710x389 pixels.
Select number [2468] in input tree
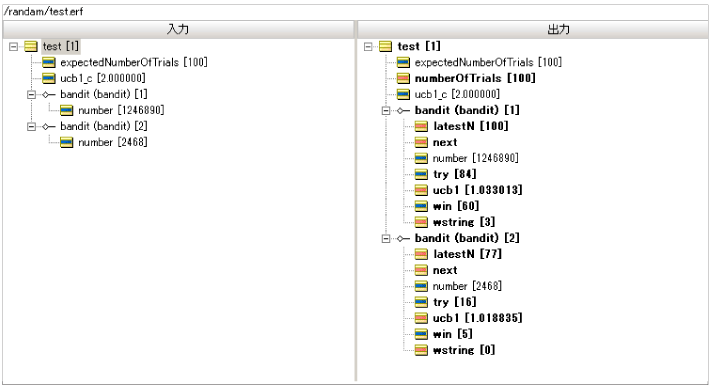(113, 142)
